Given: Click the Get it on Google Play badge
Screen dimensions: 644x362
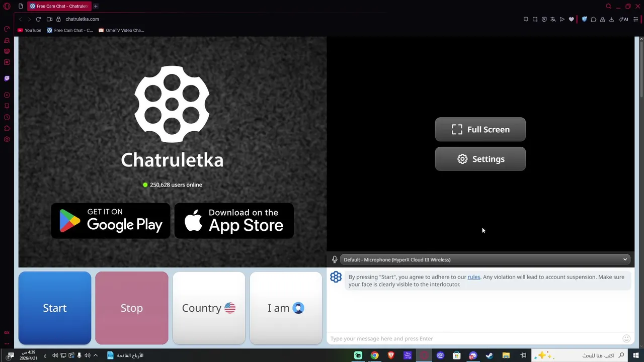Looking at the screenshot, I should 111,221.
